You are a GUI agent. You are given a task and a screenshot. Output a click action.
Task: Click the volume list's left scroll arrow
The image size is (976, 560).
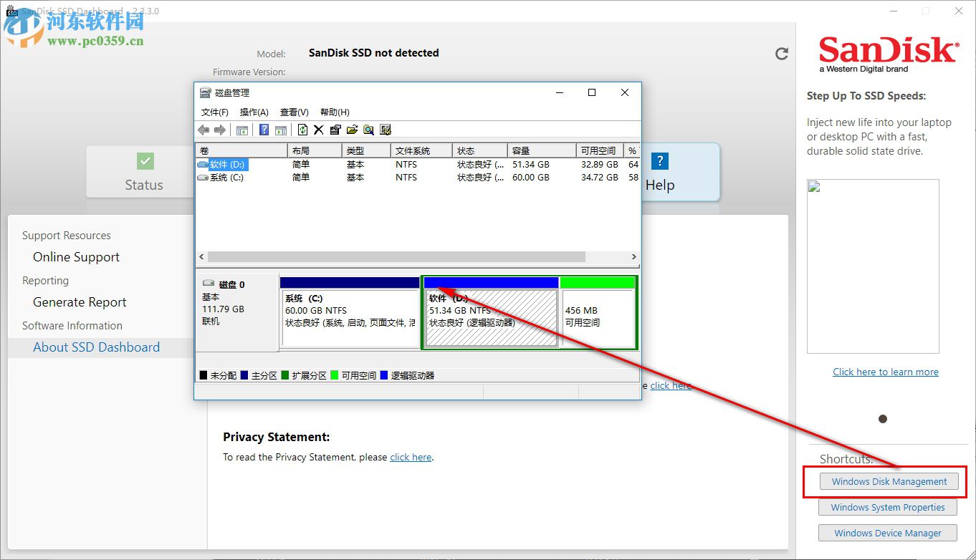[201, 256]
